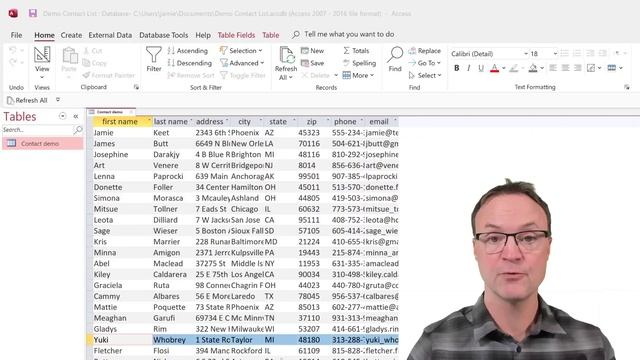Viewport: 640px width, 360px height.
Task: Click the Align Left icon
Action: point(553,68)
